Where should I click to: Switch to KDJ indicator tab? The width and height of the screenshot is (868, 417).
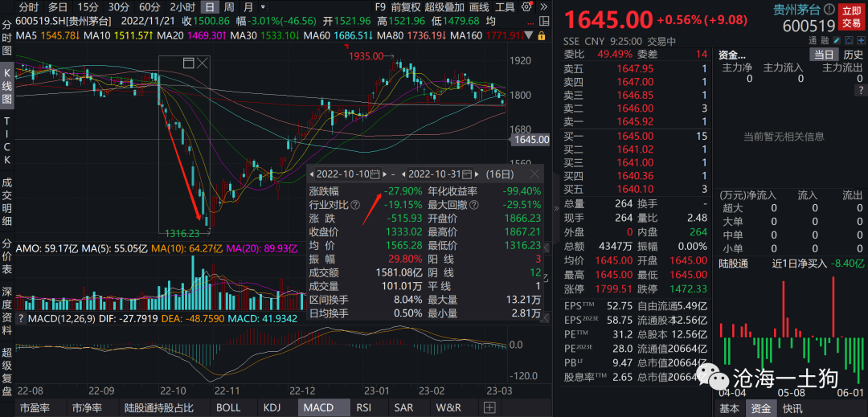272,408
